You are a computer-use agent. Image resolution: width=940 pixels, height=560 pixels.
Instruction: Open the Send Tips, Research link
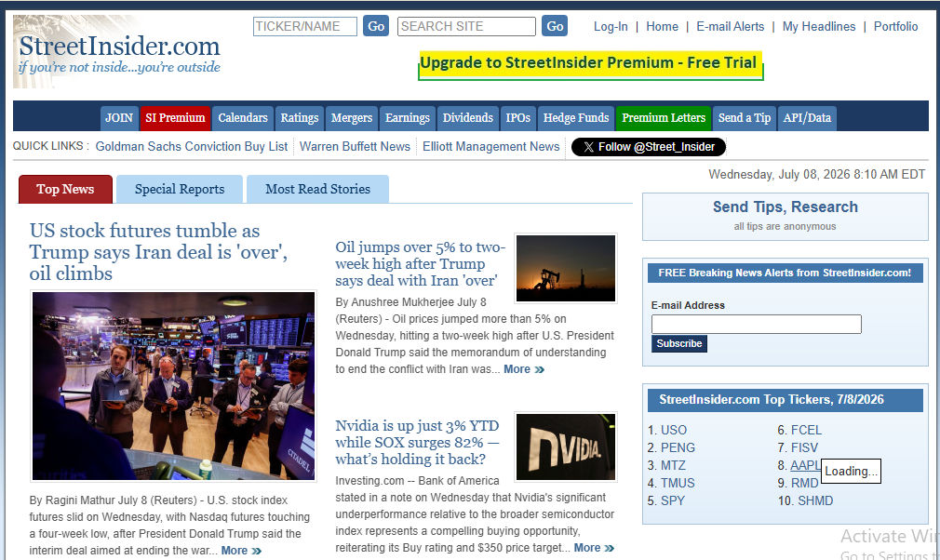786,207
